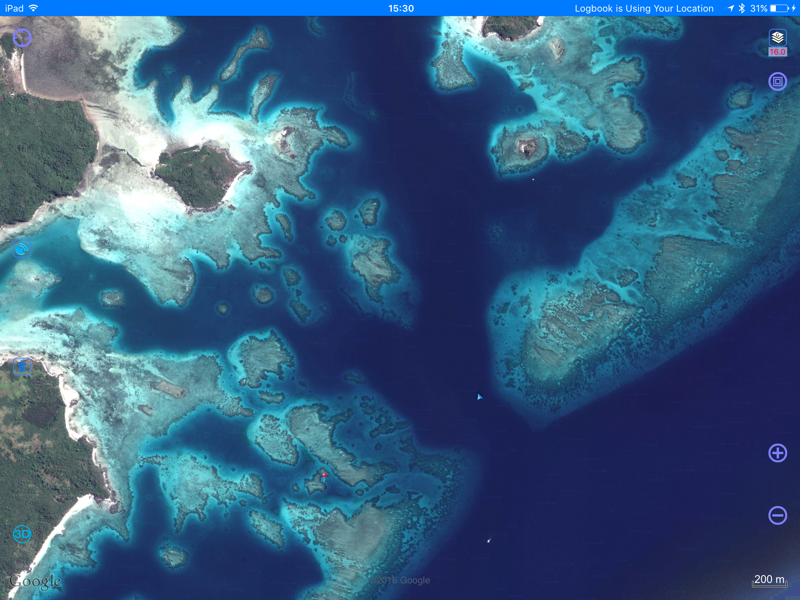Zoom out with the minus button

point(777,515)
